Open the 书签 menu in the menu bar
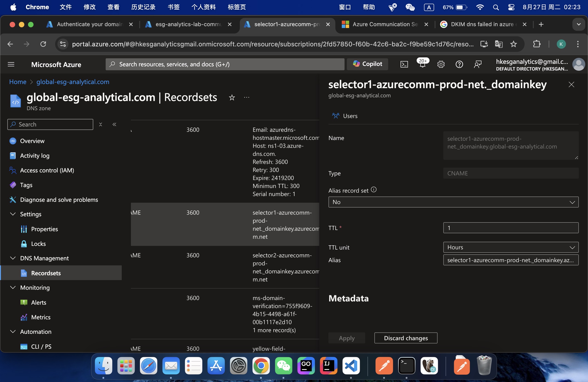 click(173, 7)
